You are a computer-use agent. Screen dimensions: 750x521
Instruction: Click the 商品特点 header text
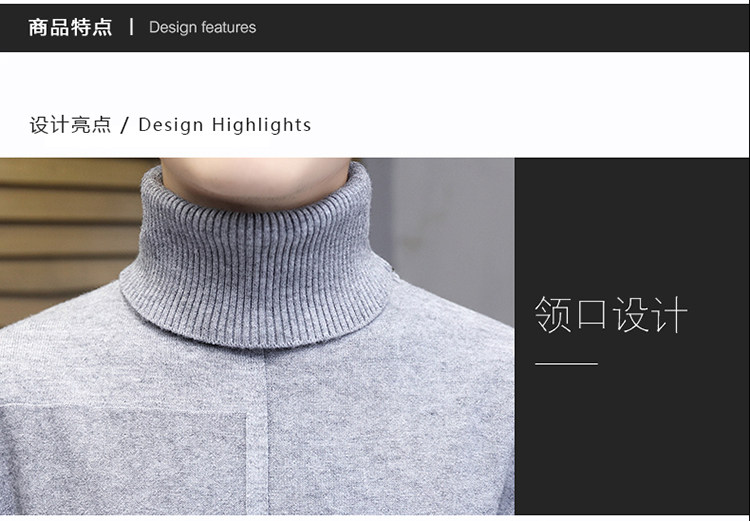pos(70,27)
